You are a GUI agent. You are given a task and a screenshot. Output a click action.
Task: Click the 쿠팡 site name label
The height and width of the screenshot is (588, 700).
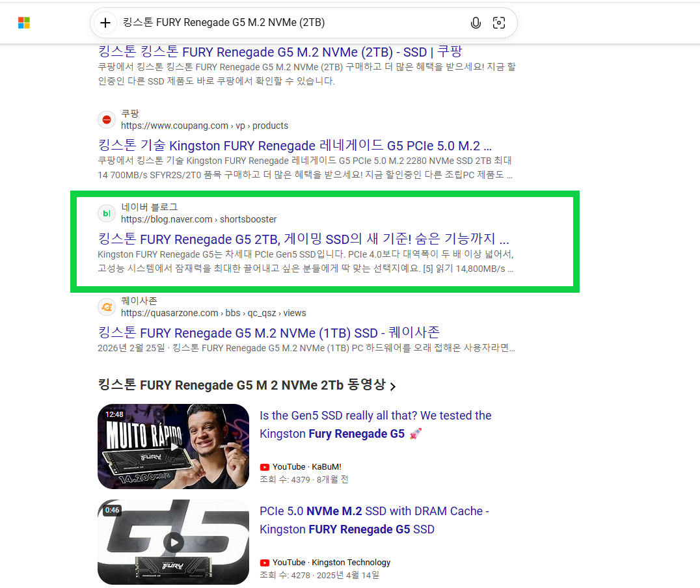(130, 113)
